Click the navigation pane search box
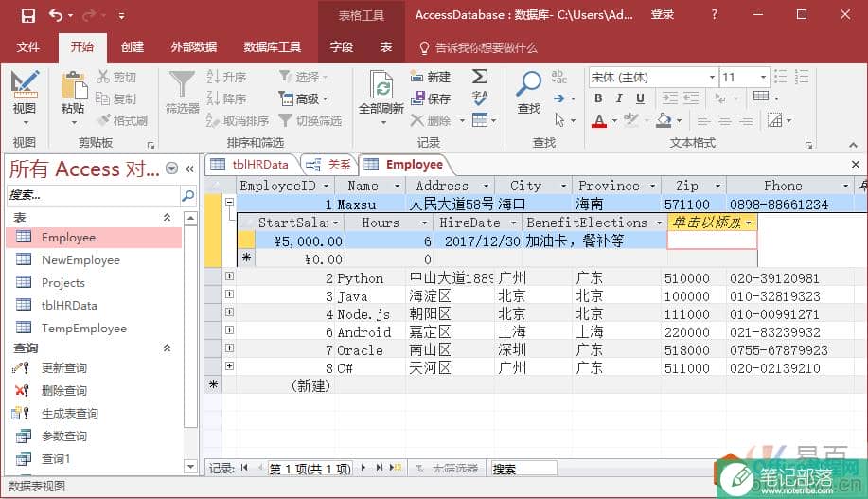Image resolution: width=868 pixels, height=499 pixels. (94, 195)
